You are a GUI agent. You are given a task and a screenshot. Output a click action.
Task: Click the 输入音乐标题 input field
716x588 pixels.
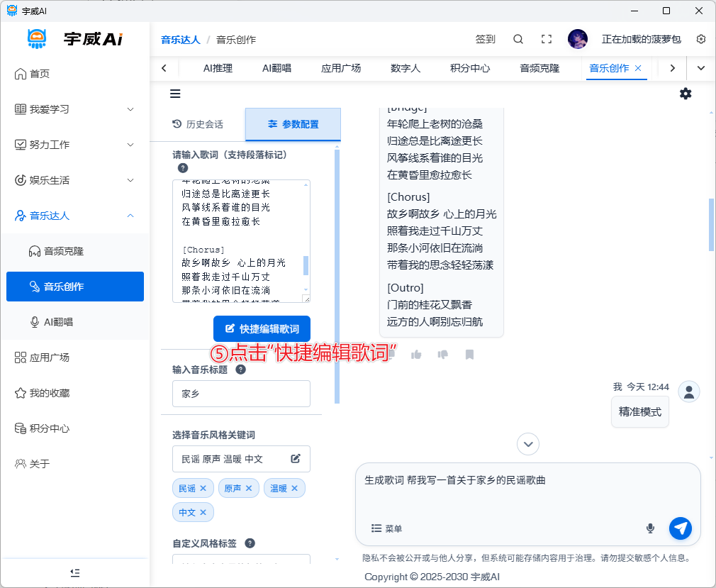coord(241,394)
